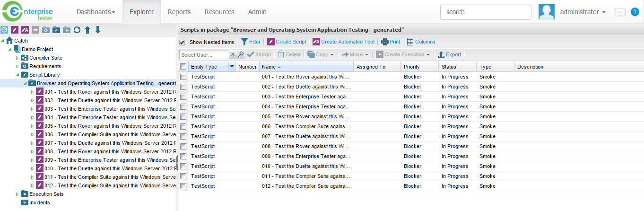Expand the Execution Sets tree node
This screenshot has width=644, height=211.
coord(17,194)
